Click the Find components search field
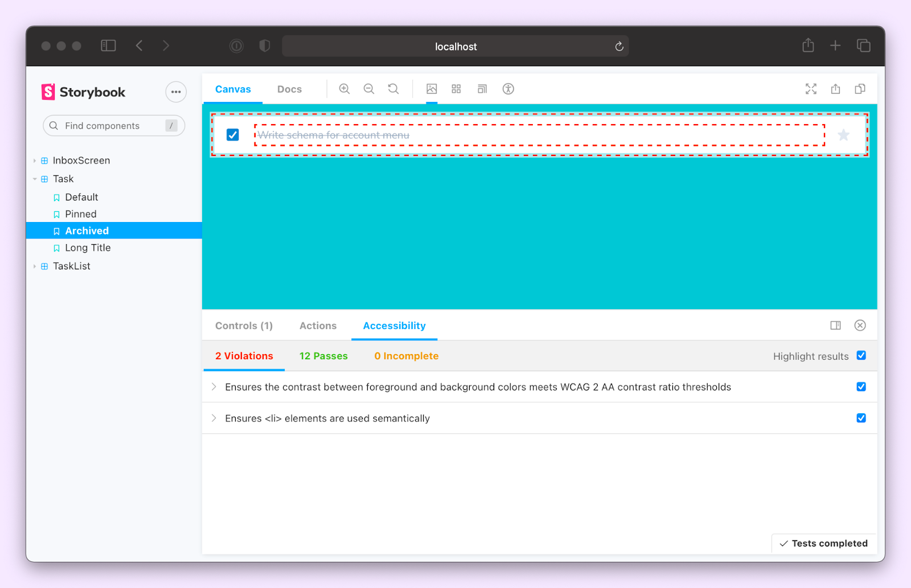 point(113,125)
